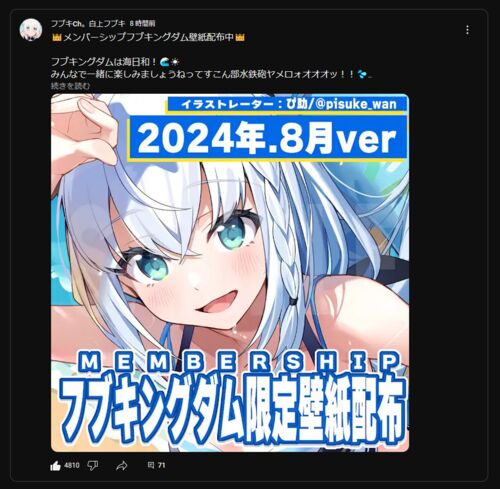
Task: Click the crown emoji after 壁紙配布中
Action: [240, 38]
